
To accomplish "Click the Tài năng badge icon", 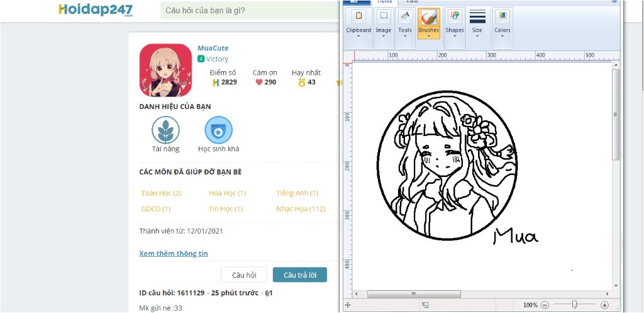I will 165,130.
